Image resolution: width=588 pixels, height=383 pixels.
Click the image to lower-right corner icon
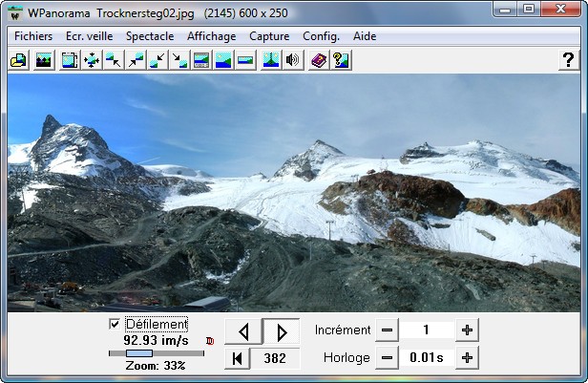coord(179,60)
